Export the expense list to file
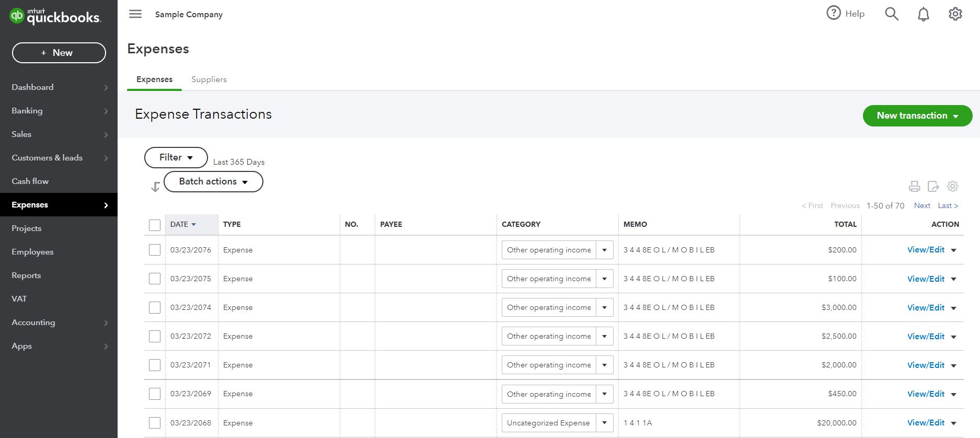This screenshot has width=980, height=438. (x=933, y=186)
